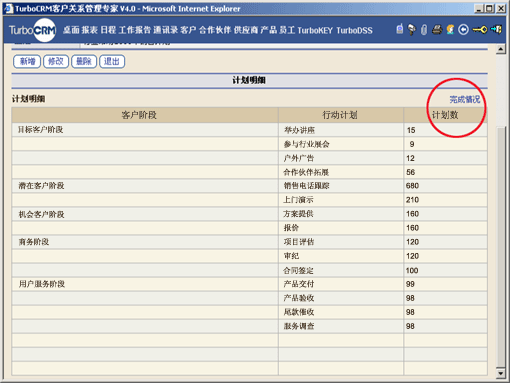Open the TurboDSS menu item
Image resolution: width=510 pixels, height=383 pixels.
click(354, 30)
